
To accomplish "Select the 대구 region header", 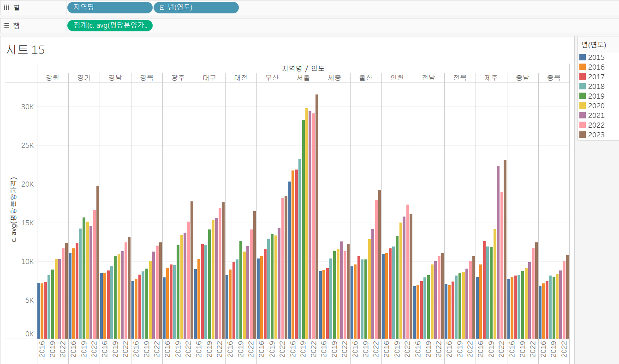I will [x=209, y=77].
